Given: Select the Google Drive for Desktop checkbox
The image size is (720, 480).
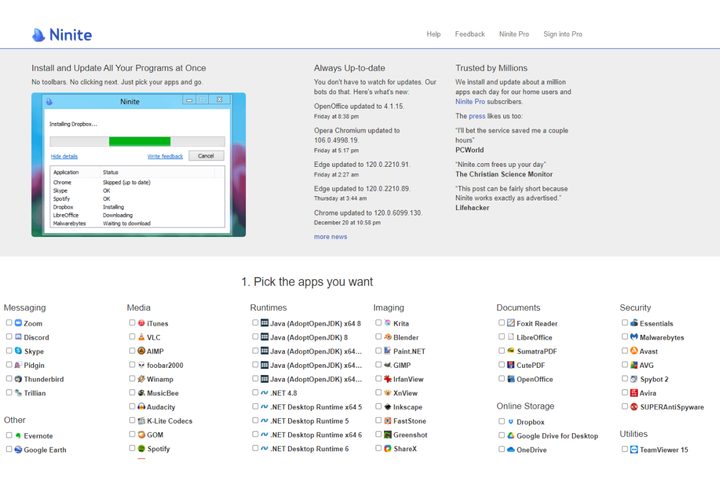Looking at the screenshot, I should pos(501,436).
